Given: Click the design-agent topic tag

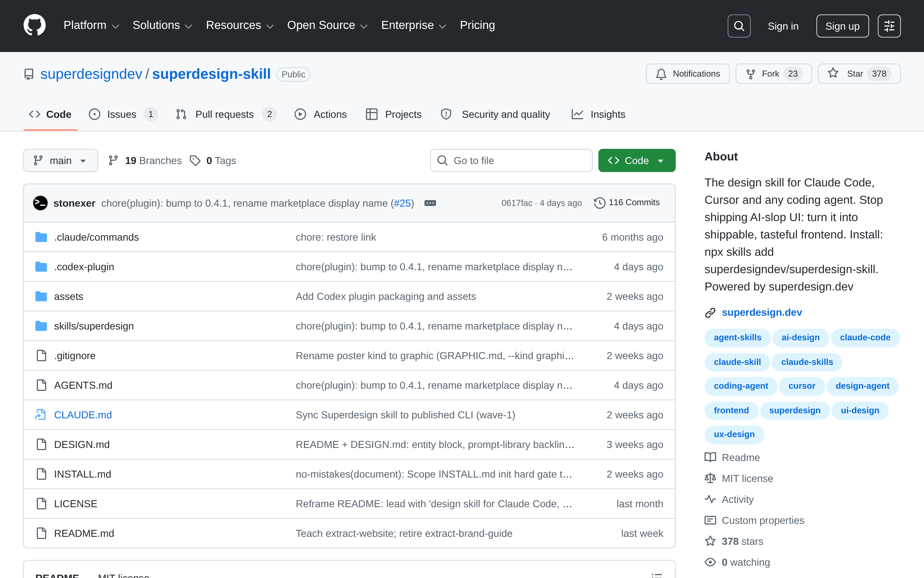Looking at the screenshot, I should click(862, 386).
